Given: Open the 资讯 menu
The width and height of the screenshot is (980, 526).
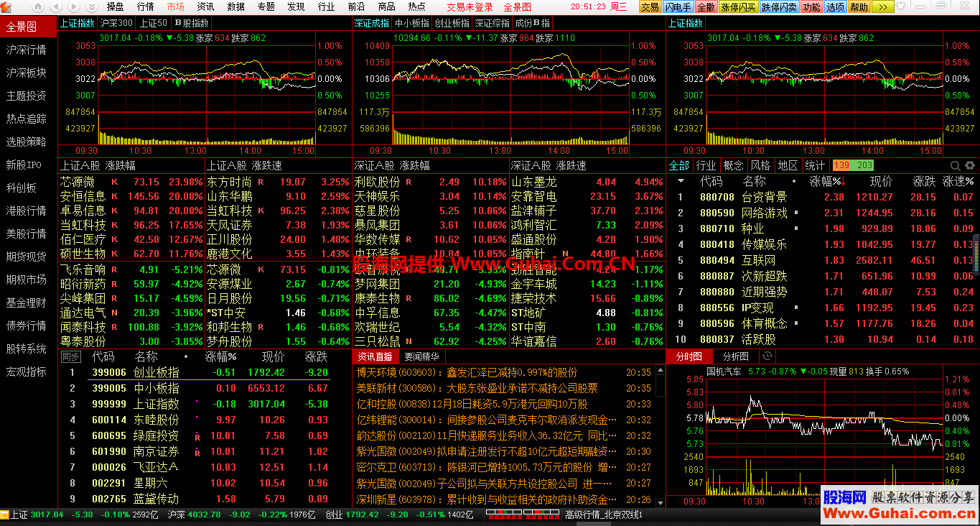Looking at the screenshot, I should point(205,6).
